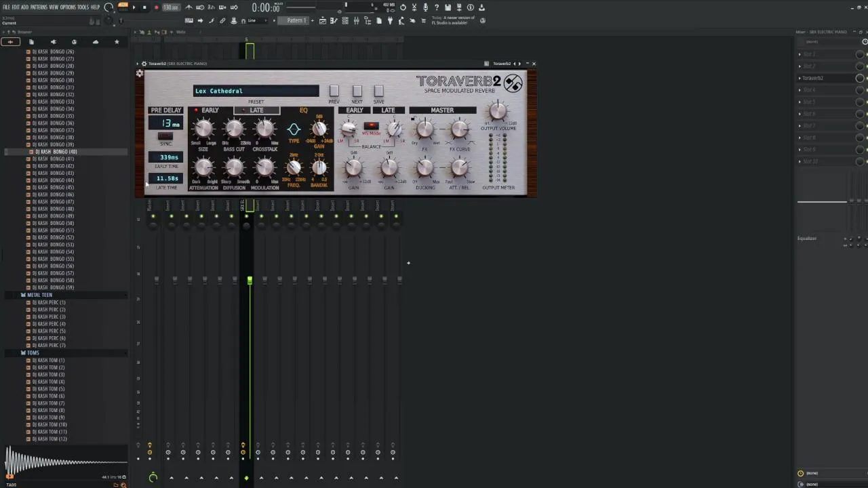Select DJ KASH TOM (12) sample
The image size is (868, 488).
pyautogui.click(x=50, y=439)
